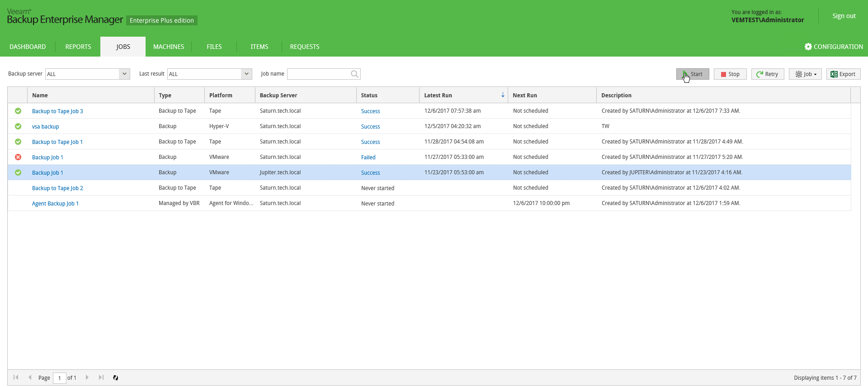This screenshot has width=868, height=387.
Task: Click the Hyper-V platform cell
Action: 219,126
